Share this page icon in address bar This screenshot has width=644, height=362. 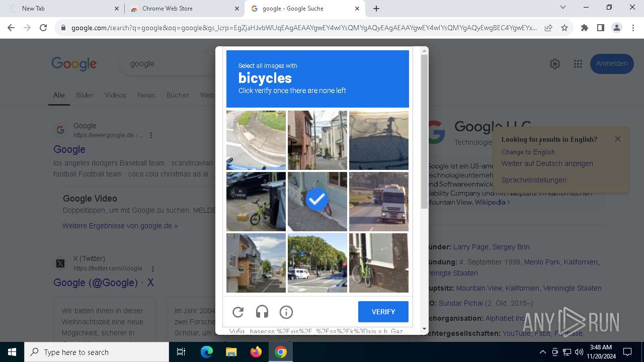click(548, 28)
